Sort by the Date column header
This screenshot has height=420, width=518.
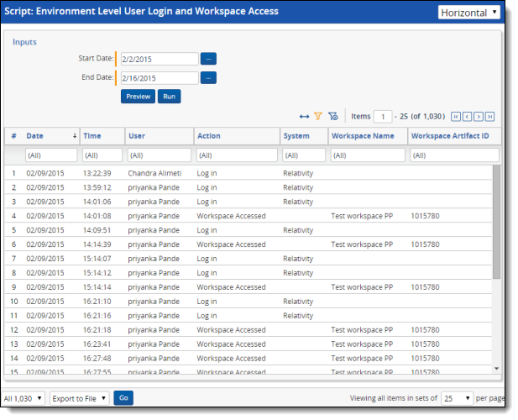(34, 136)
